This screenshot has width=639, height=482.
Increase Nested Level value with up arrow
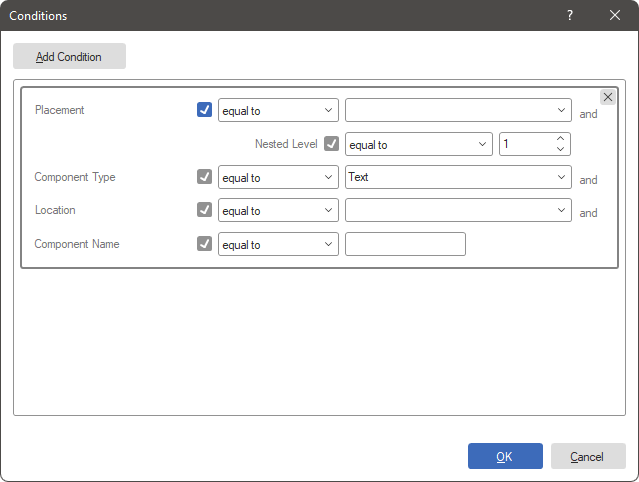pos(560,139)
